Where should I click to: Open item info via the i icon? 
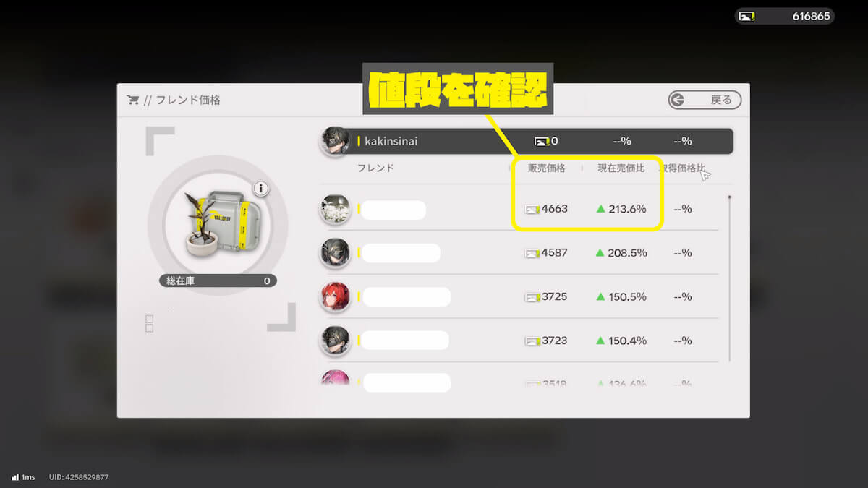(x=261, y=189)
